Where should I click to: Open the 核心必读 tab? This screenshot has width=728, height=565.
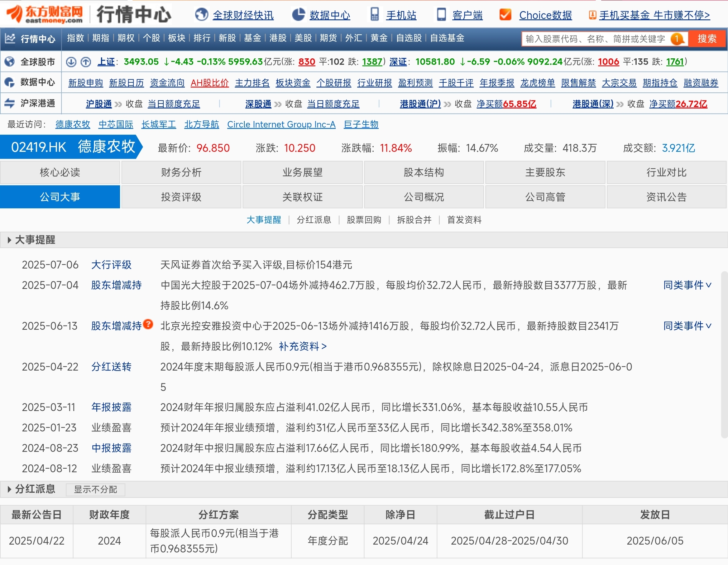(x=60, y=172)
